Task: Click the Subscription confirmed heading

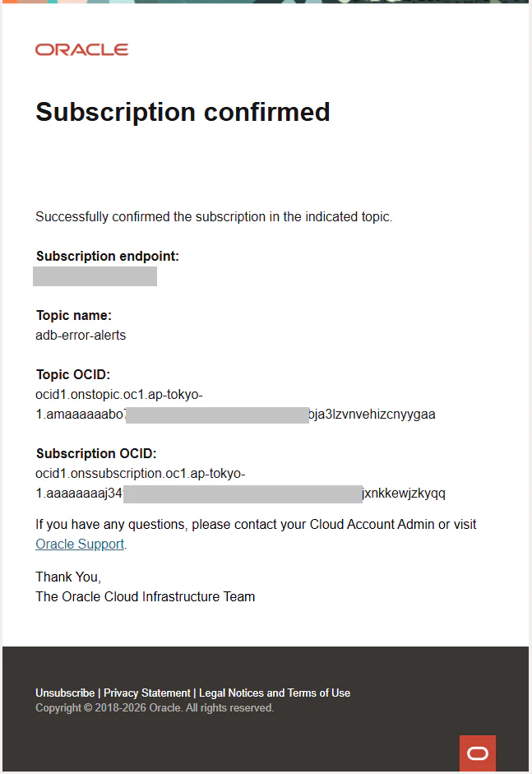Action: coord(183,112)
